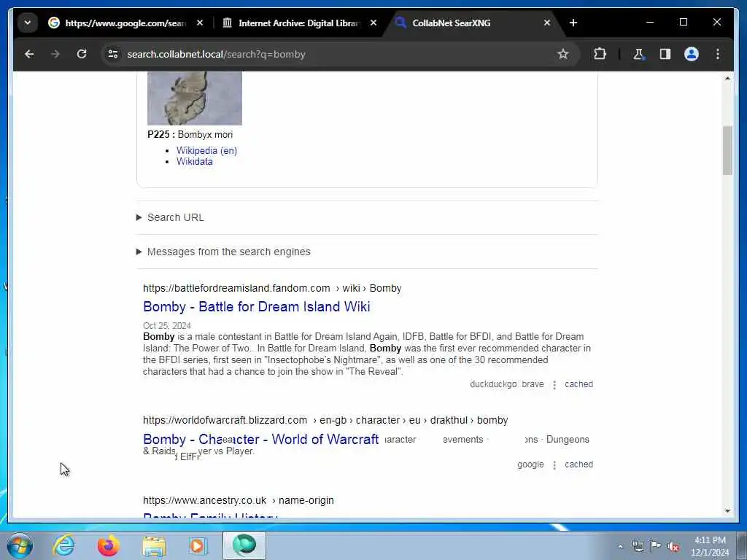Click the address bar URL field
Screen dimensions: 747x560
click(333, 54)
